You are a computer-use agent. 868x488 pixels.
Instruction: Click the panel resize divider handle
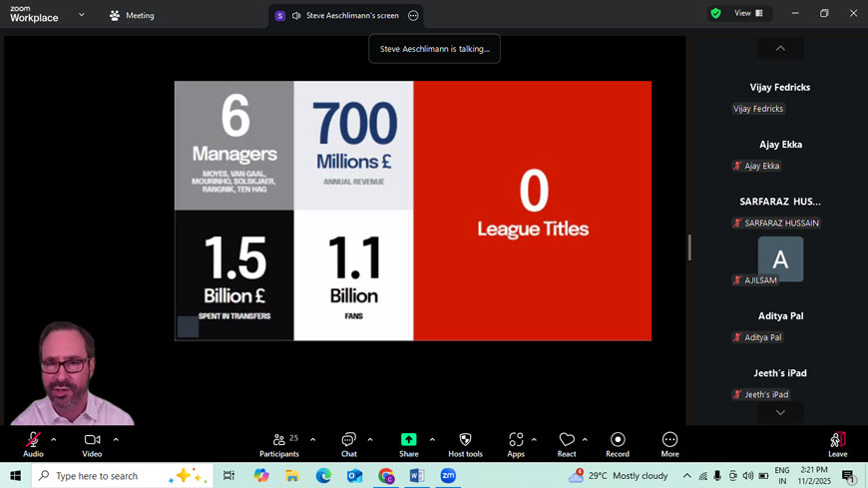tap(689, 246)
